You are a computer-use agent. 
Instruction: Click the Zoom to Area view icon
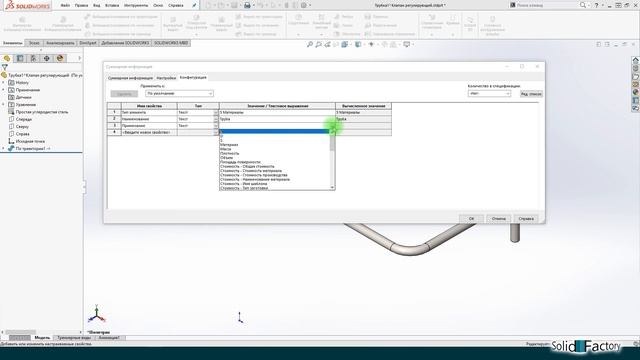(x=318, y=44)
